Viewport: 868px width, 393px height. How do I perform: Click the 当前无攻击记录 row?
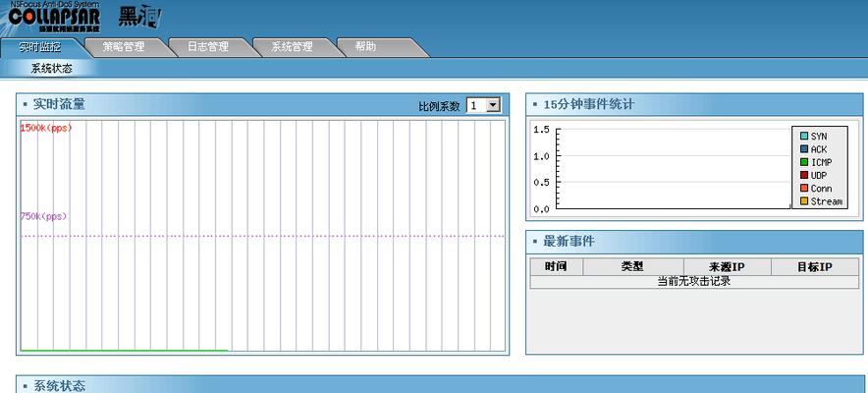694,281
